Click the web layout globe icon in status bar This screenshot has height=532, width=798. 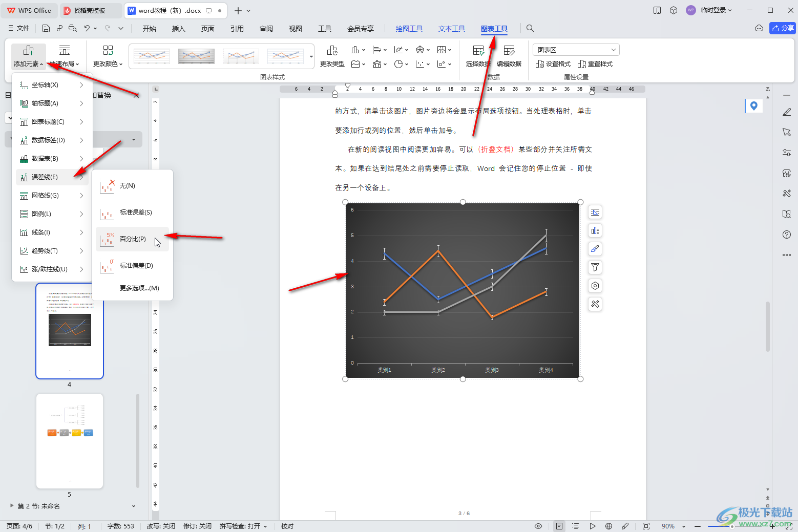[608, 526]
